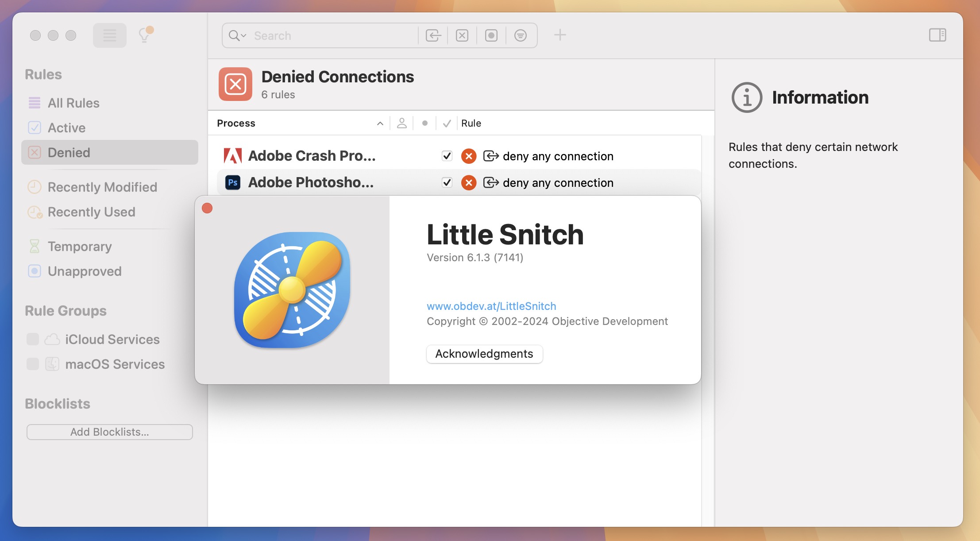Sort by the Rule column header
Viewport: 980px width, 541px height.
(471, 123)
